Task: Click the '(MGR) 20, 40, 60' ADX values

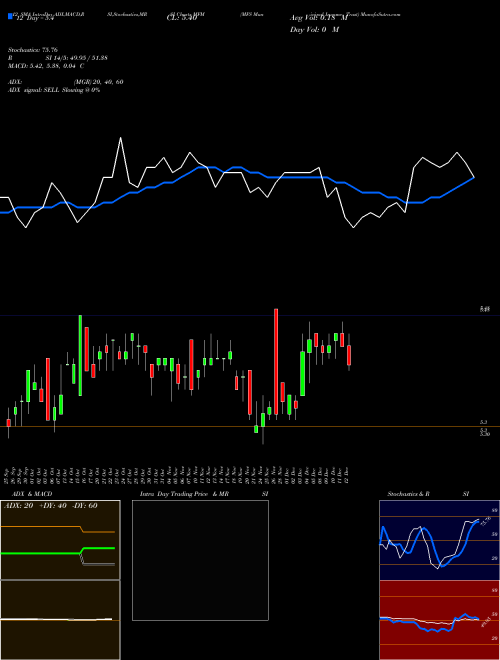Action: pyautogui.click(x=98, y=82)
